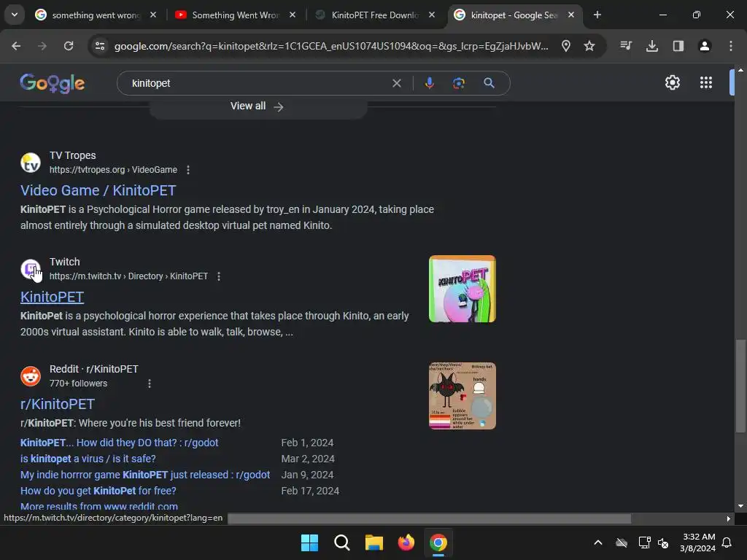747x560 pixels.
Task: Click the Reddit favicon
Action: [x=31, y=376]
